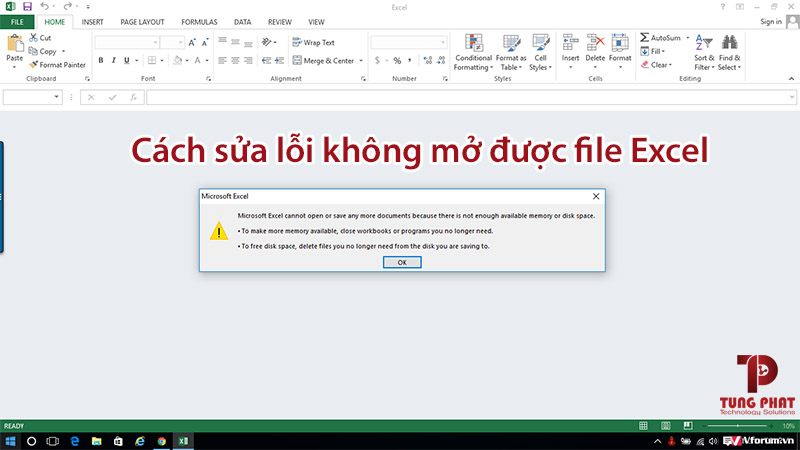
Task: Open Windows Start menu
Action: point(10,441)
